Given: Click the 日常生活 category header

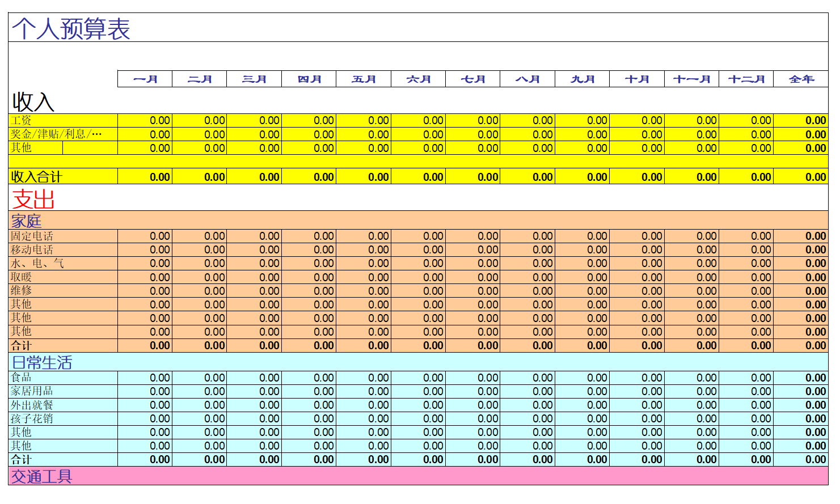Looking at the screenshot, I should (x=42, y=362).
